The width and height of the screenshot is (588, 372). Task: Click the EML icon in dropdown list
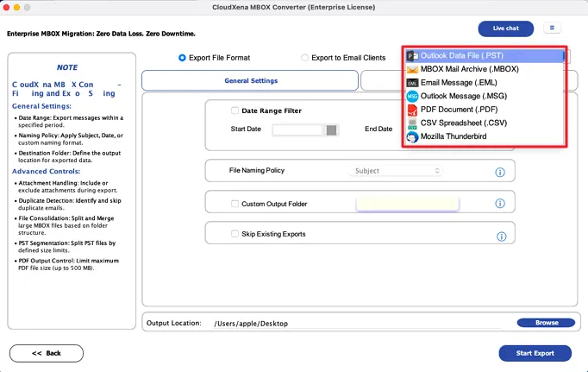pos(412,83)
